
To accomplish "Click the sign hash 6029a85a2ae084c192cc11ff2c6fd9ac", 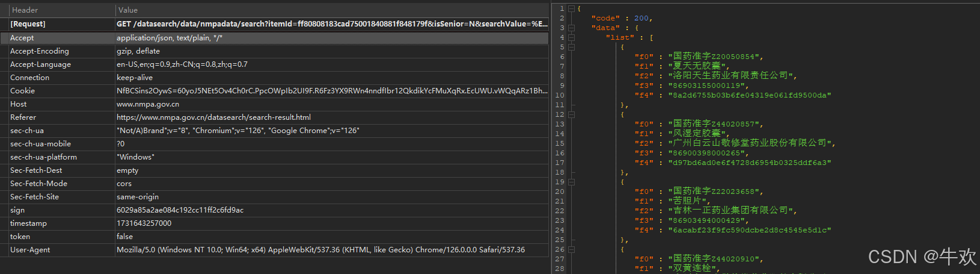I will coord(180,210).
